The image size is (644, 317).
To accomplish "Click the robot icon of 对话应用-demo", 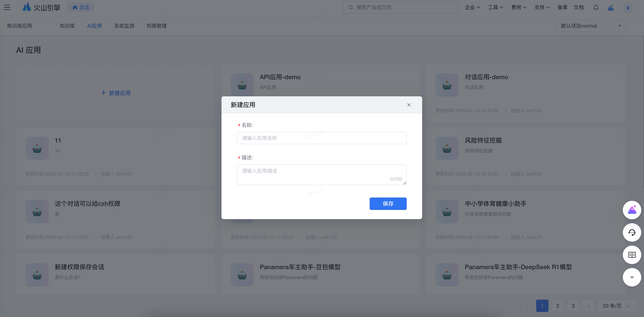I will click(x=447, y=85).
